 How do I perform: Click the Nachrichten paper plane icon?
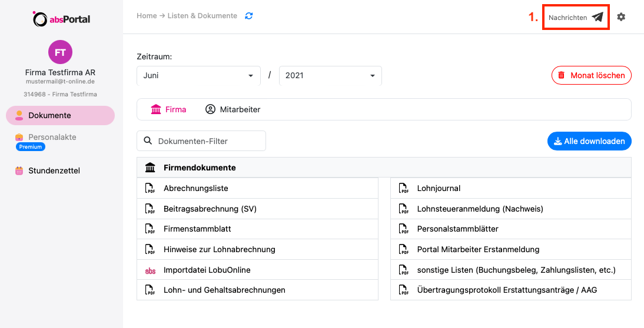[x=597, y=17]
